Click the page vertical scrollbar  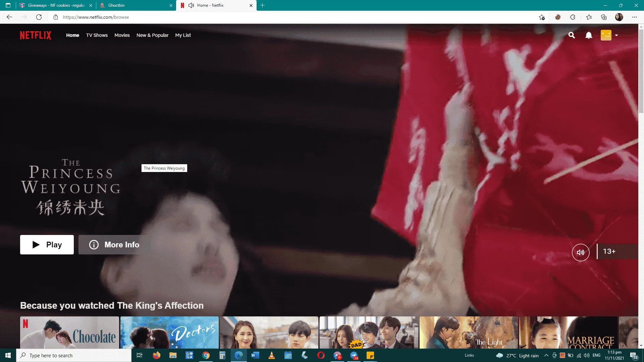[641, 71]
